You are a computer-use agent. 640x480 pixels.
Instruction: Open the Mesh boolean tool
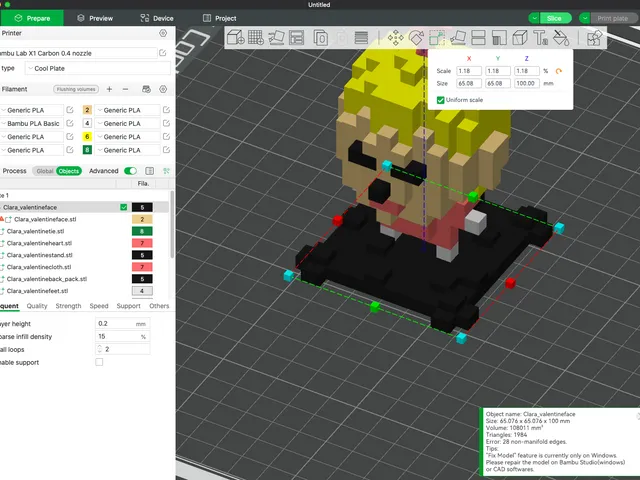499,38
